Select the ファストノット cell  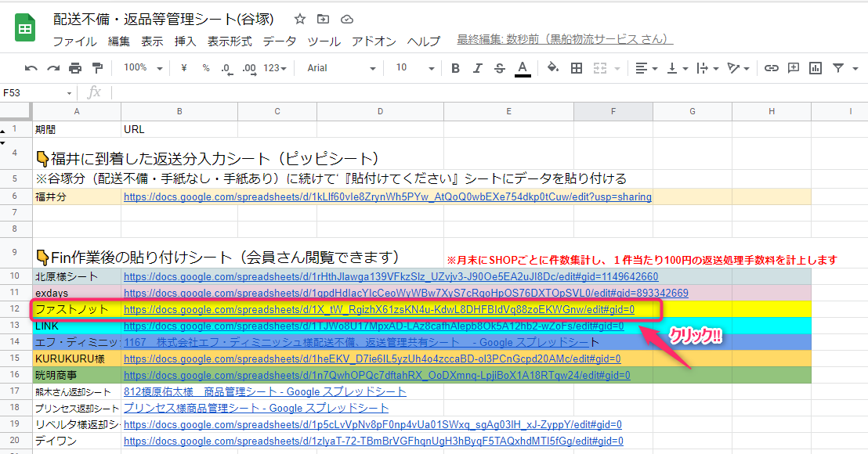click(77, 310)
